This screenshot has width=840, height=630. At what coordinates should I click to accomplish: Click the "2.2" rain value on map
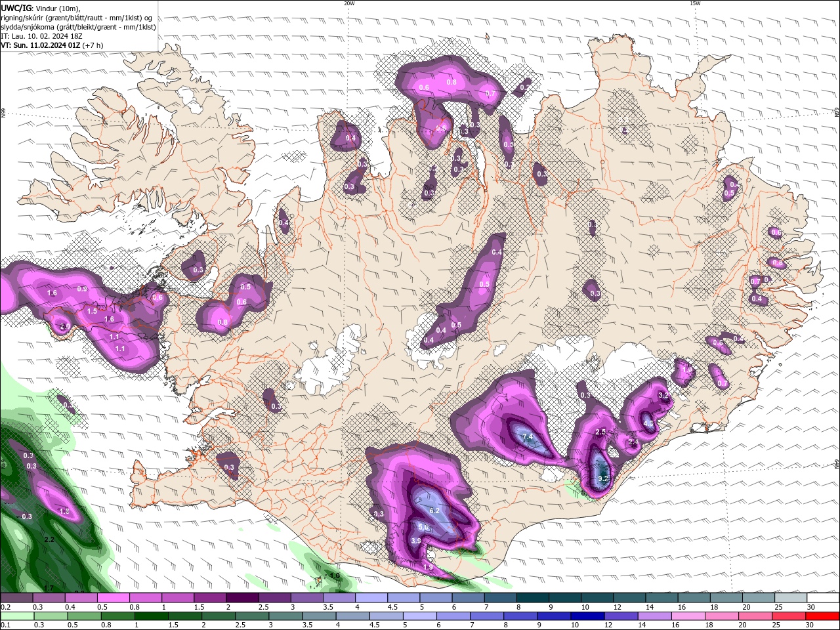click(49, 539)
